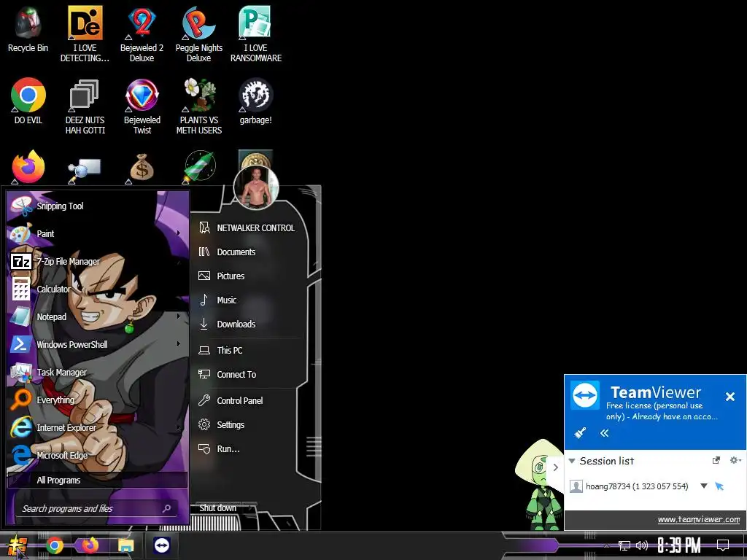Open the I LOVE RANSOMWARE desktop icon
Screen dimensions: 747x560
coord(256,34)
